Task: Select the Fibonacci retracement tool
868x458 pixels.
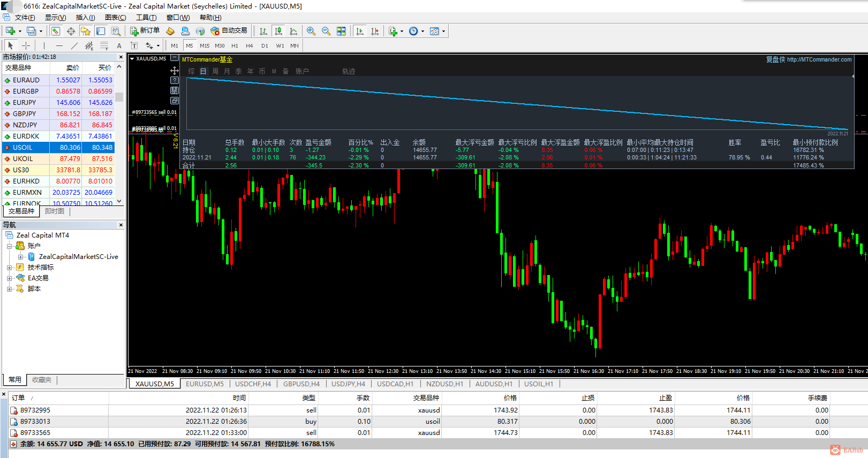Action: tap(104, 45)
